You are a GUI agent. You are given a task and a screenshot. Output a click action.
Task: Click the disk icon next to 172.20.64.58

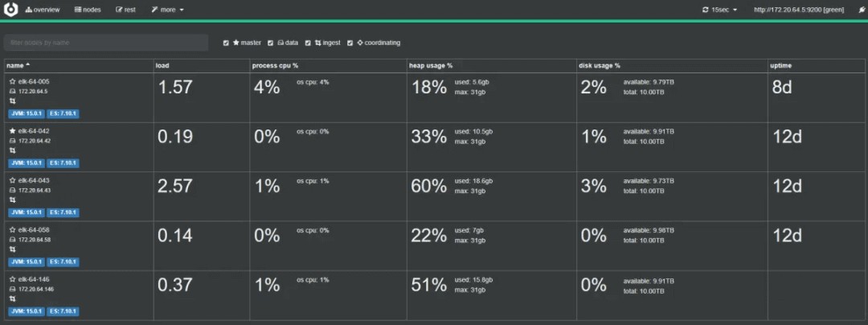coord(12,240)
